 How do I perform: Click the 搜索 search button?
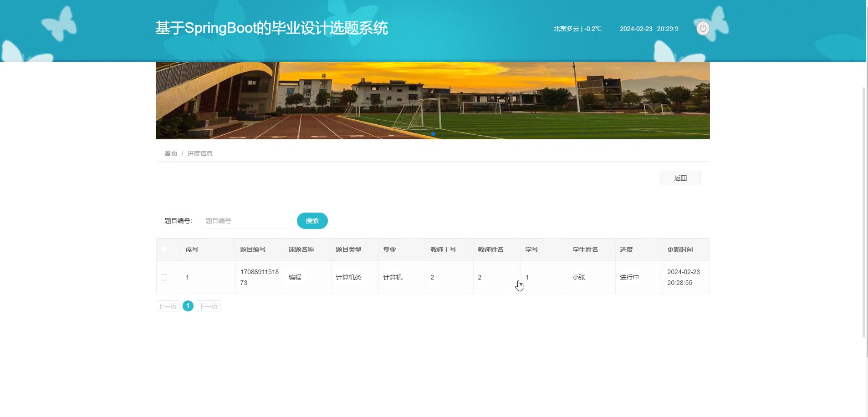(312, 221)
